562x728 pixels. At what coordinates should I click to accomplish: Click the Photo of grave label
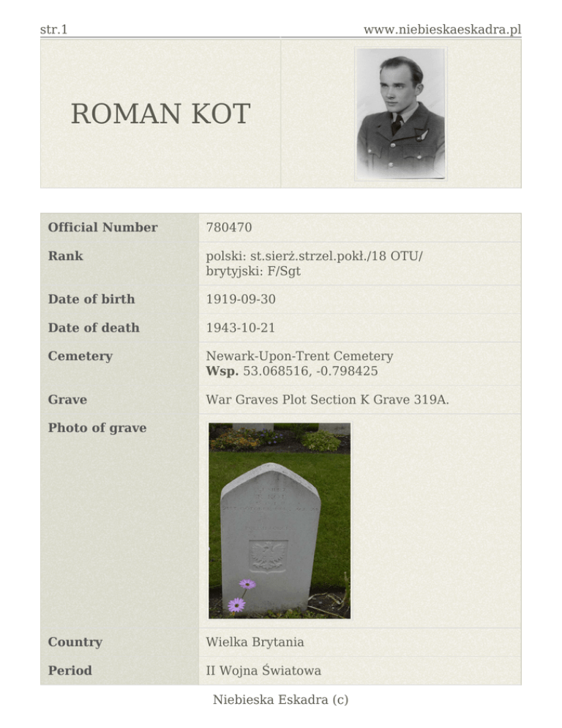[x=97, y=428]
